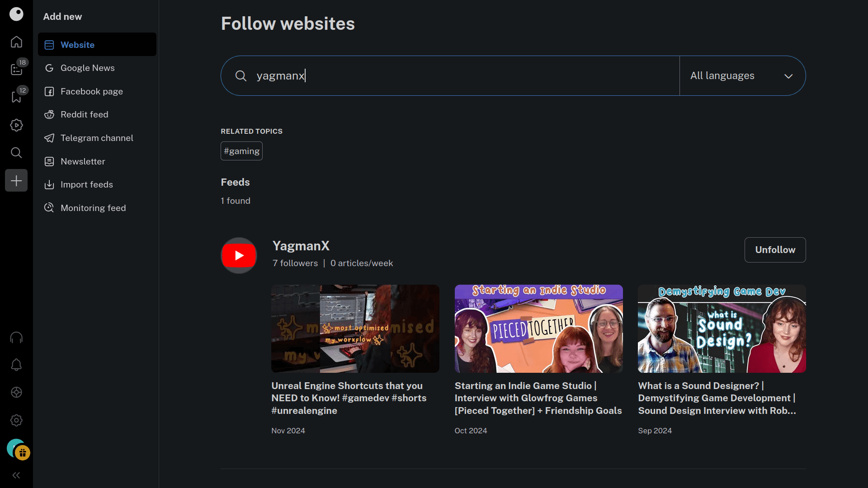Open the All languages dropdown

[x=742, y=75]
